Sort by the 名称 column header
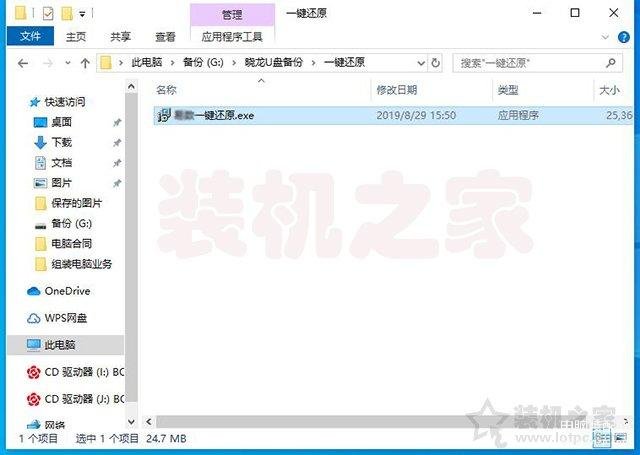Viewport: 640px width, 455px height. coord(167,90)
